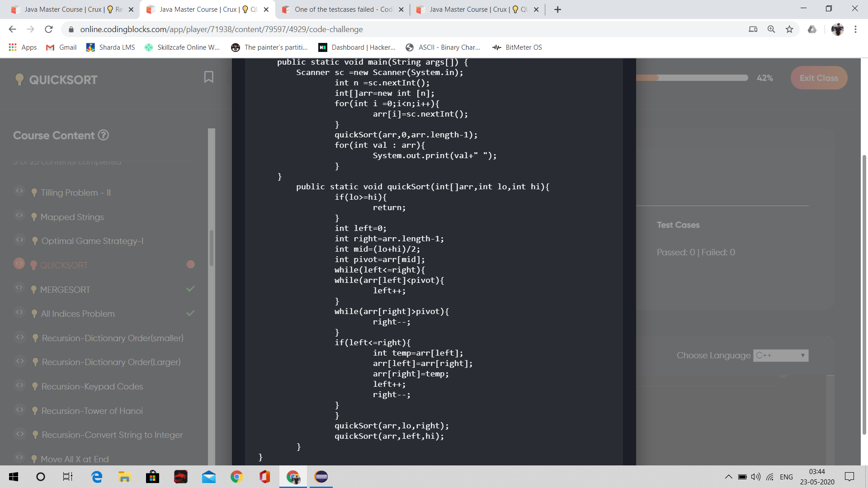
Task: Open the Eclipse icon in the taskbar
Action: point(321,477)
